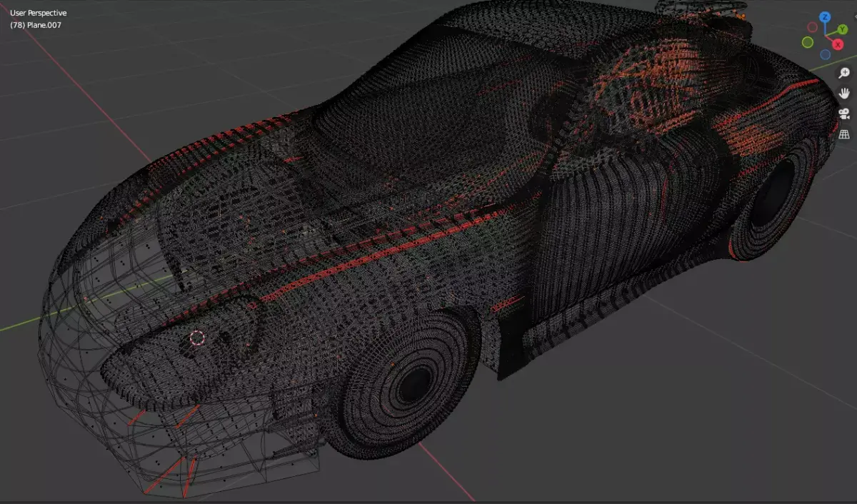This screenshot has width=857, height=504.
Task: Click the hand pan view icon
Action: tap(844, 93)
